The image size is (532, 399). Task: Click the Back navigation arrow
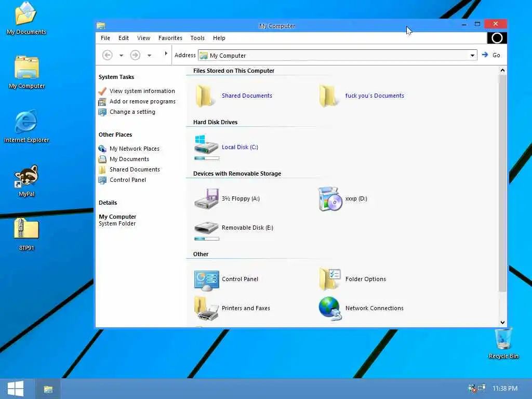(x=107, y=55)
